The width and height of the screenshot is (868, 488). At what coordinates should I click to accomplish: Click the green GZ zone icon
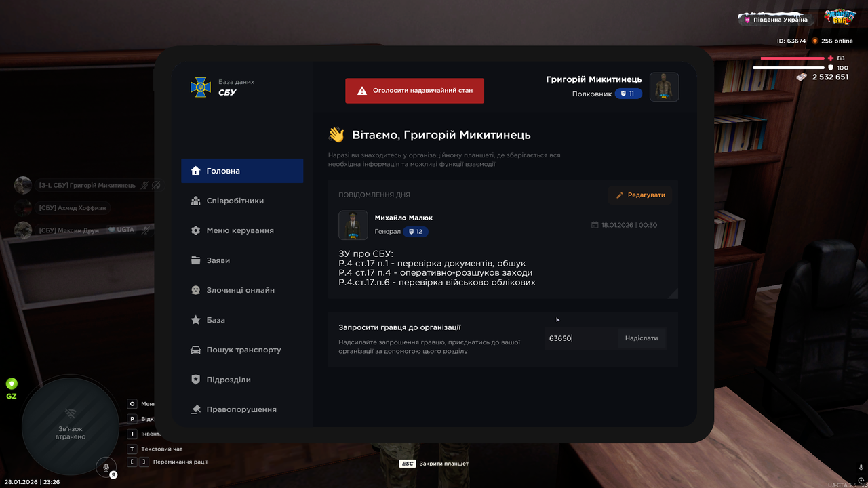coord(12,384)
